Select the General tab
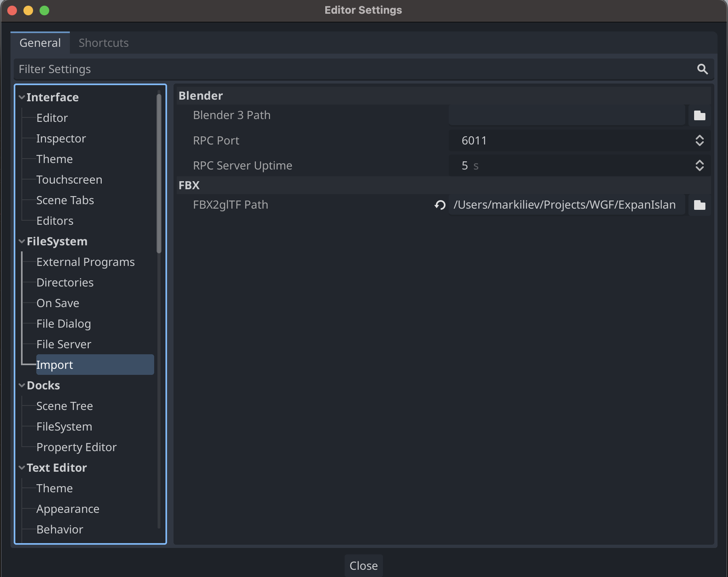728x577 pixels. 40,43
